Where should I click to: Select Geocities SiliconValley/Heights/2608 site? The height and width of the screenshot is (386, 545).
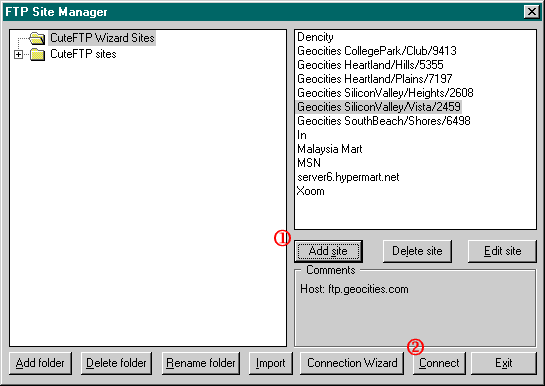385,93
